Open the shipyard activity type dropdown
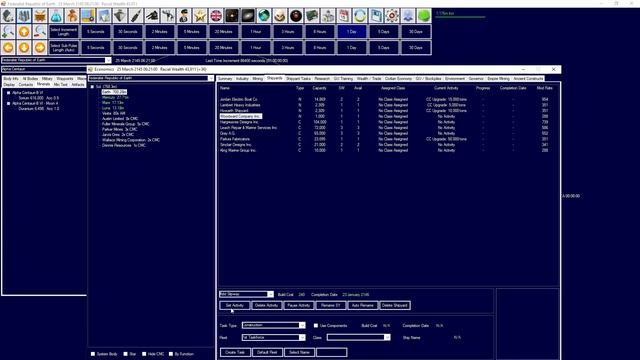The width and height of the screenshot is (640, 360). pos(270,294)
